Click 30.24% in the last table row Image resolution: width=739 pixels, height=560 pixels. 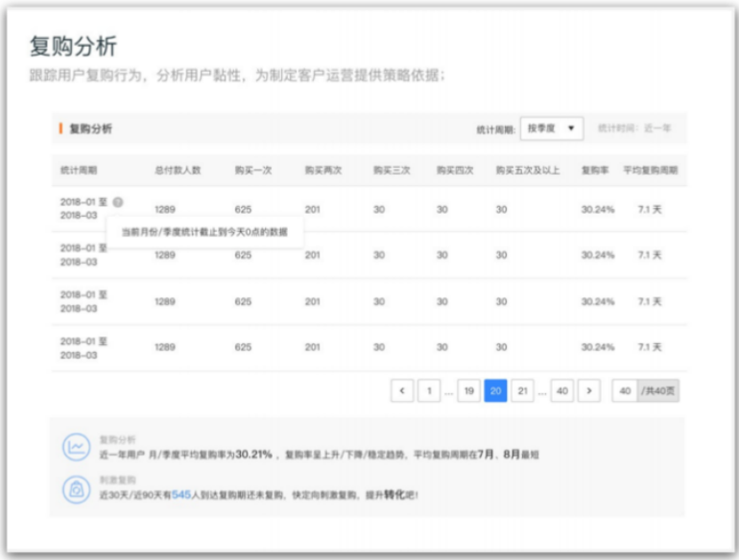(x=598, y=347)
